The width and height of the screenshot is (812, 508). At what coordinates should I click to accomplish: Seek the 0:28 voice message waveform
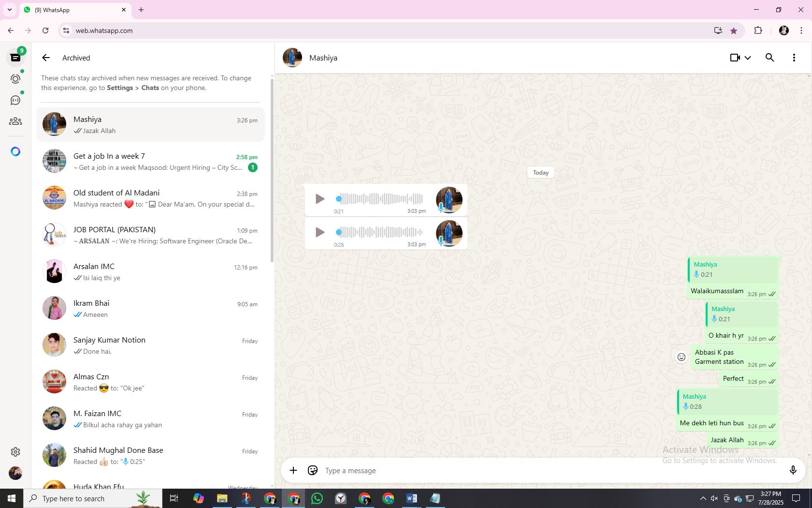(x=380, y=232)
